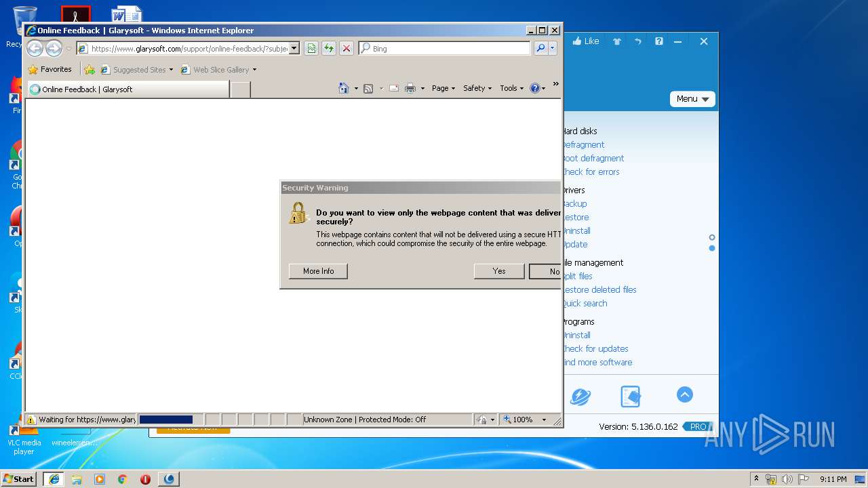This screenshot has height=488, width=868.
Task: Open the Start menu
Action: 19,479
